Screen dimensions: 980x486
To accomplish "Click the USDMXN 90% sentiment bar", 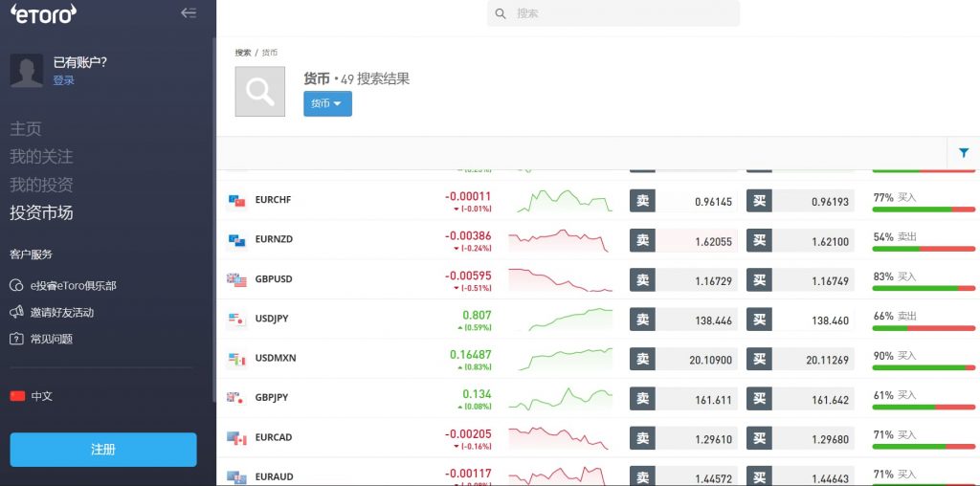I will tap(924, 367).
